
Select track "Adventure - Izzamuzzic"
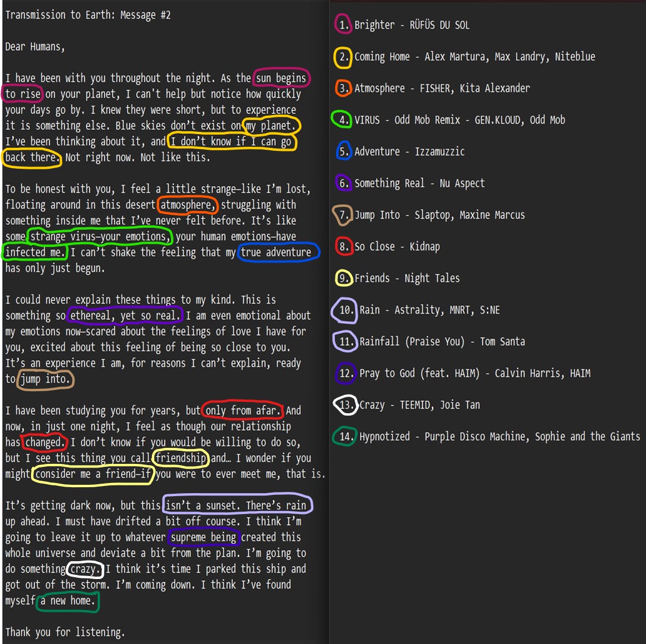click(409, 151)
